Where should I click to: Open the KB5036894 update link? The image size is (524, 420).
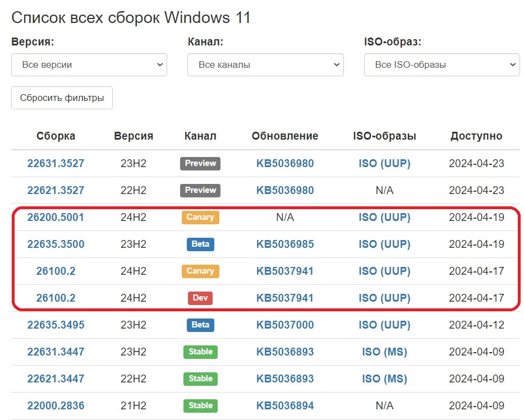click(285, 405)
